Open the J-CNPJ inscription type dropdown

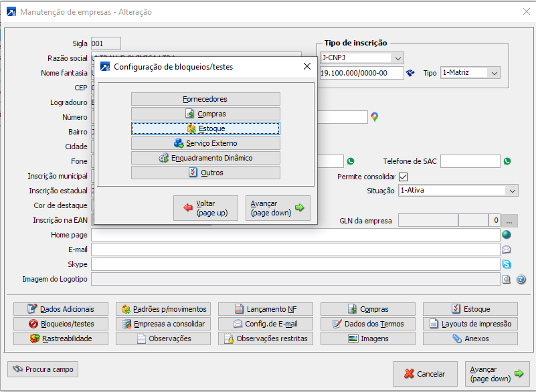[x=397, y=58]
